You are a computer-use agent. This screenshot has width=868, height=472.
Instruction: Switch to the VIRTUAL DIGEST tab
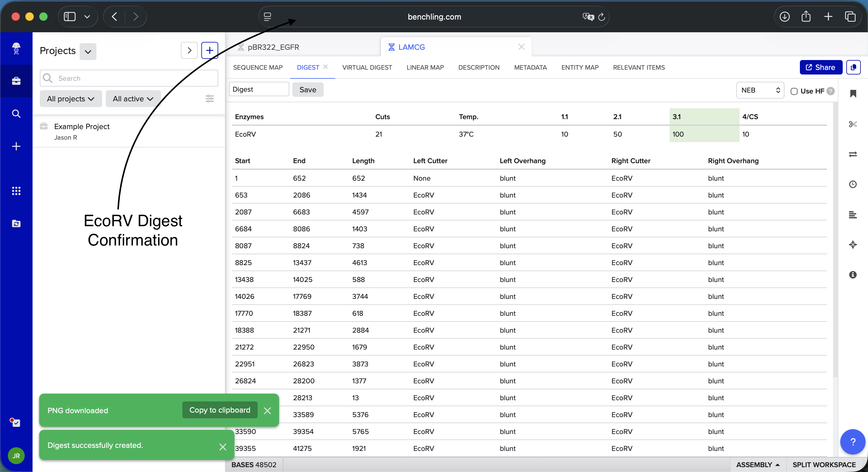click(367, 68)
